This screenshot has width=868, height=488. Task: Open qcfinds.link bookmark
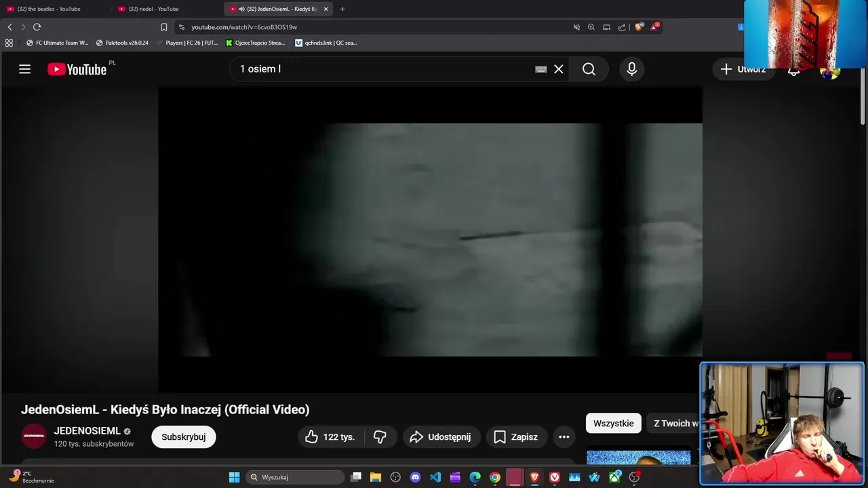click(325, 43)
